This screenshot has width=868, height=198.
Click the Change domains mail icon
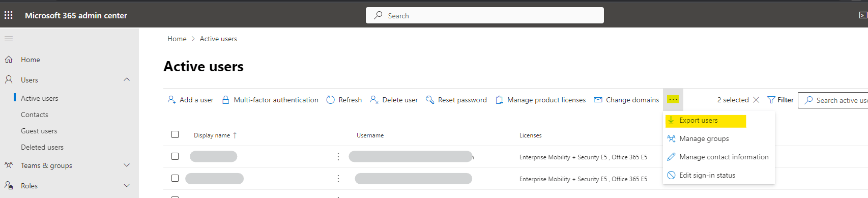click(598, 100)
